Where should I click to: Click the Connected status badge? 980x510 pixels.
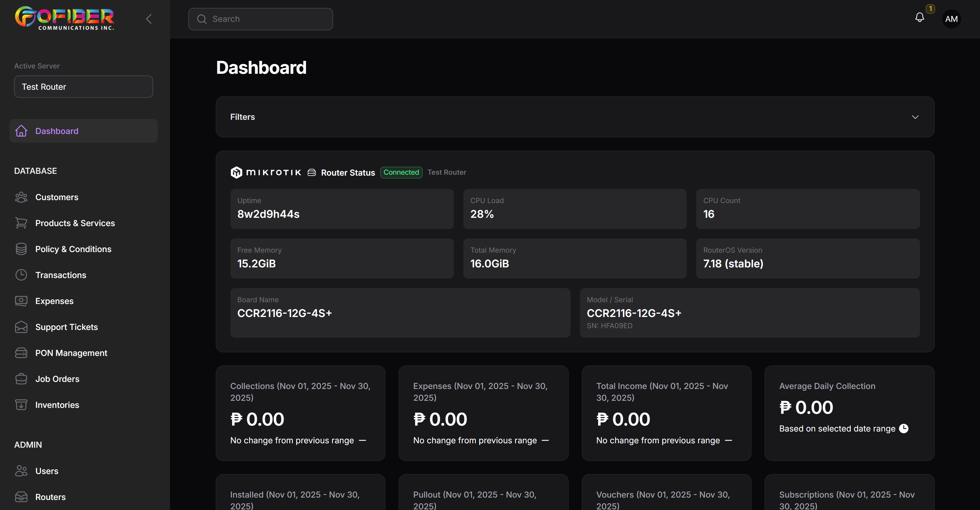tap(401, 172)
